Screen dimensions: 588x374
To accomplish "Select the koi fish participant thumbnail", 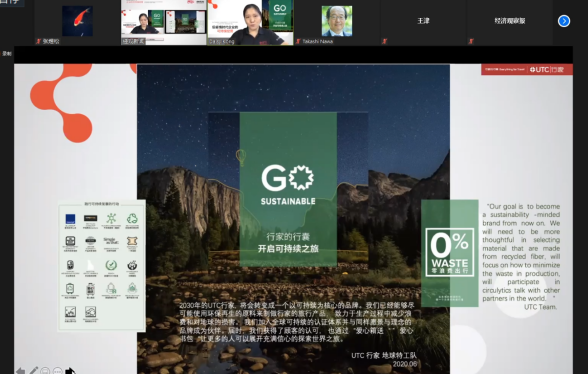I will pos(77,22).
